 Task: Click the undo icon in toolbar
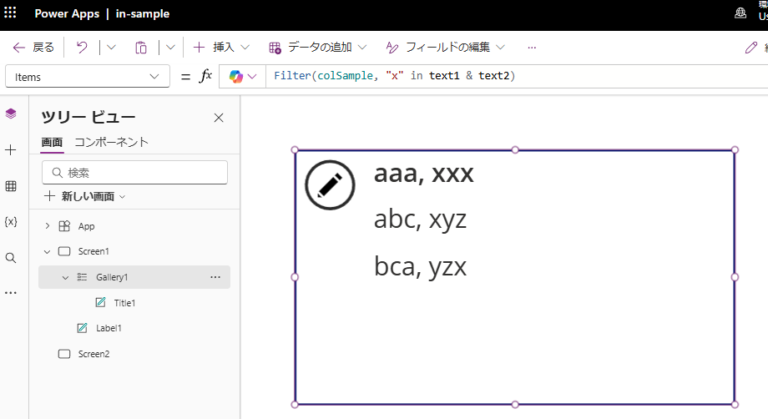[82, 47]
